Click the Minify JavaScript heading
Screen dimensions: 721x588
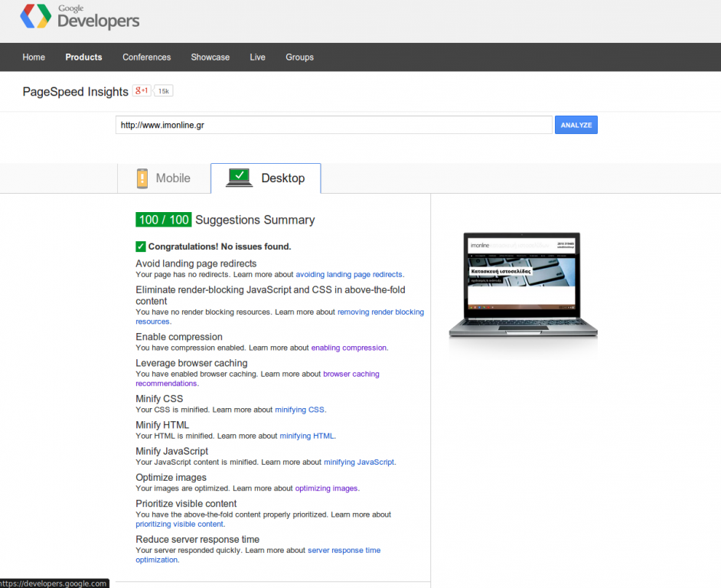[x=172, y=452]
